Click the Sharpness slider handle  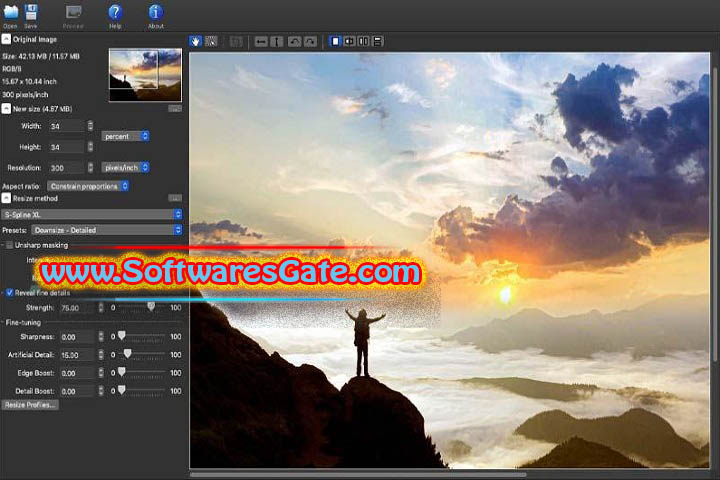[x=122, y=336]
